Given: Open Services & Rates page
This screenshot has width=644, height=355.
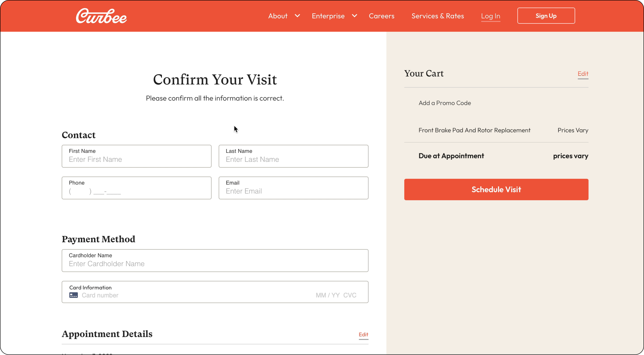Looking at the screenshot, I should point(438,16).
